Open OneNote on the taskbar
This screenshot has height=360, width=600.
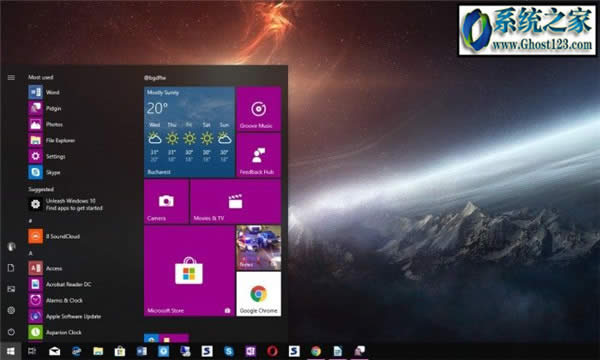250,351
